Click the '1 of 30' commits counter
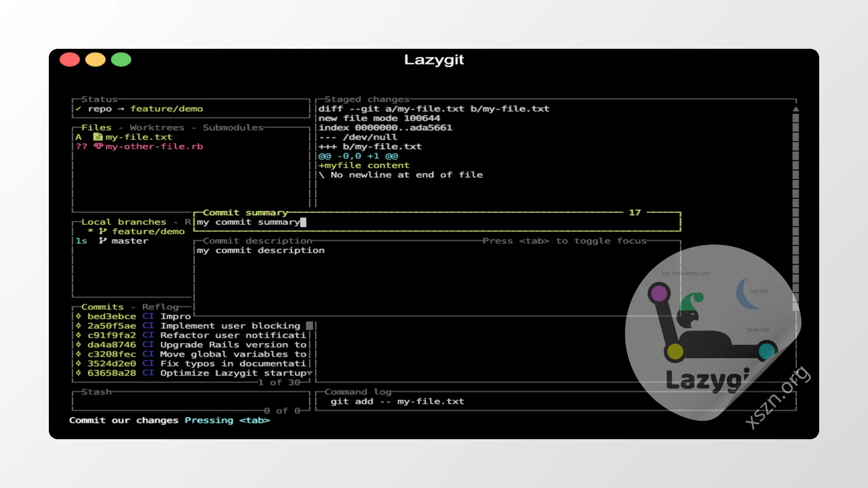The width and height of the screenshot is (868, 488). coord(279,383)
